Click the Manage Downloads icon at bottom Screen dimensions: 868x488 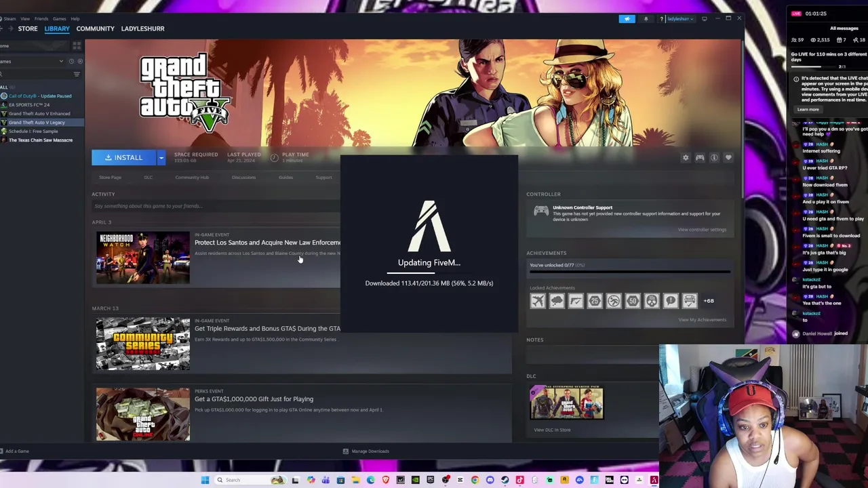tap(345, 451)
